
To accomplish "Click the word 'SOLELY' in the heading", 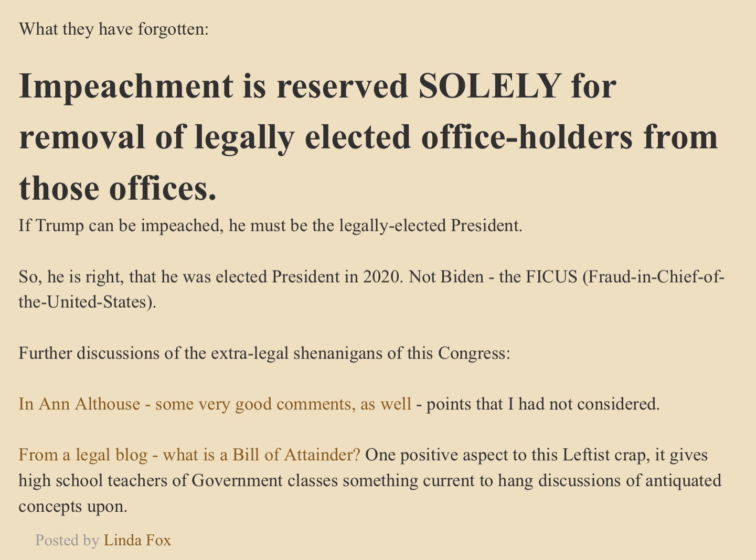I will [489, 86].
